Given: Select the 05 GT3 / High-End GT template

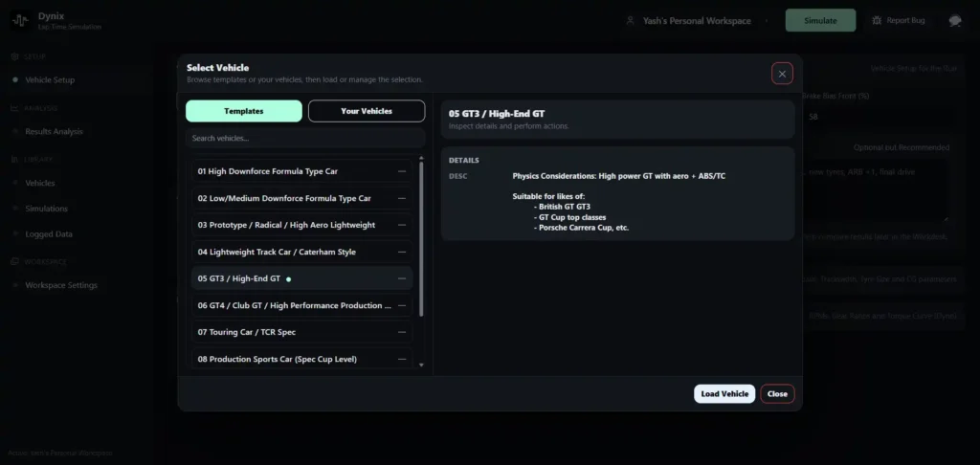Looking at the screenshot, I should [301, 278].
